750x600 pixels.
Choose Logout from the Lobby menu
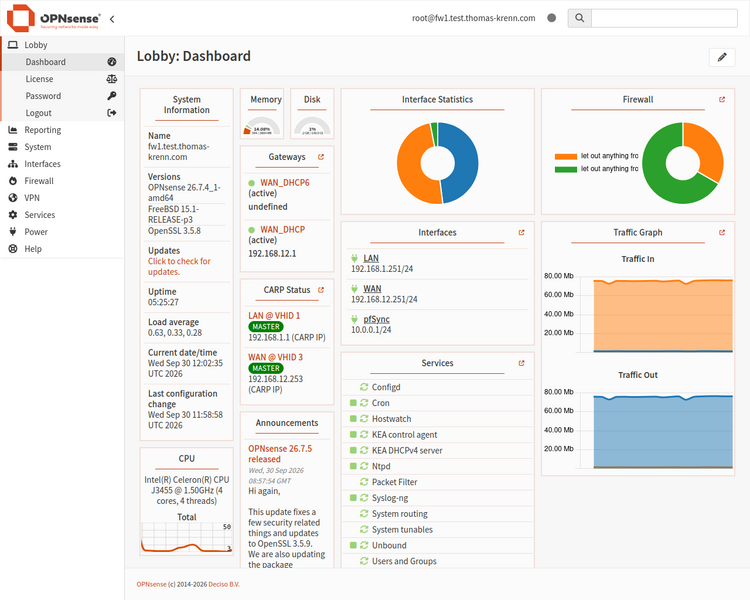point(62,113)
